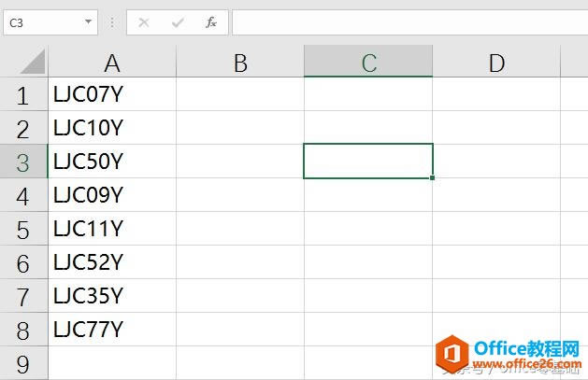Click cell containing LJC50Y

coord(112,162)
